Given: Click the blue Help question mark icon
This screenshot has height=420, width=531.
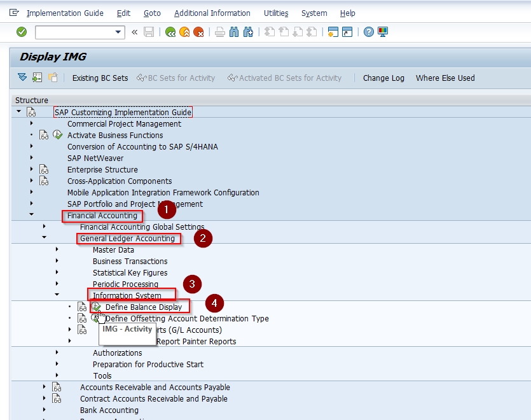Looking at the screenshot, I should (368, 32).
